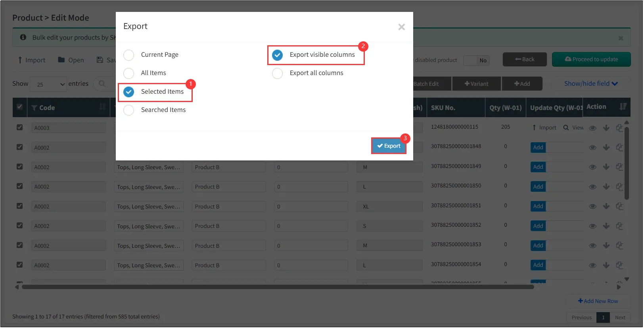This screenshot has height=328, width=644.
Task: Expand the show entries count dropdown
Action: pyautogui.click(x=48, y=84)
